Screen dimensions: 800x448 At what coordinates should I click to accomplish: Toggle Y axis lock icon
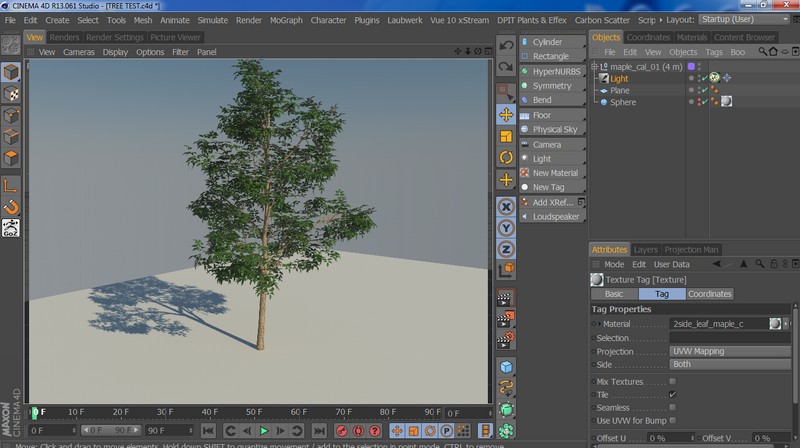(506, 228)
